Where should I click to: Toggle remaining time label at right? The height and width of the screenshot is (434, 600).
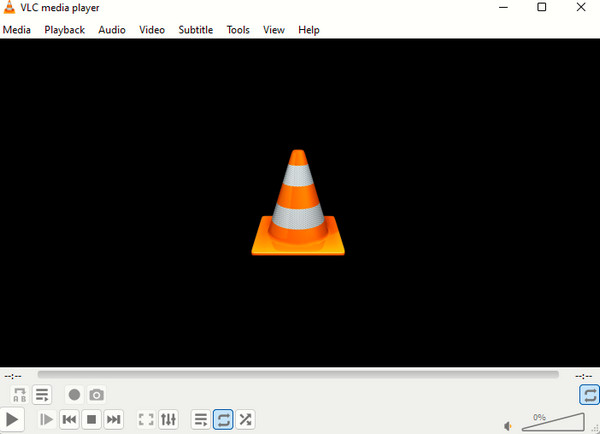point(584,376)
